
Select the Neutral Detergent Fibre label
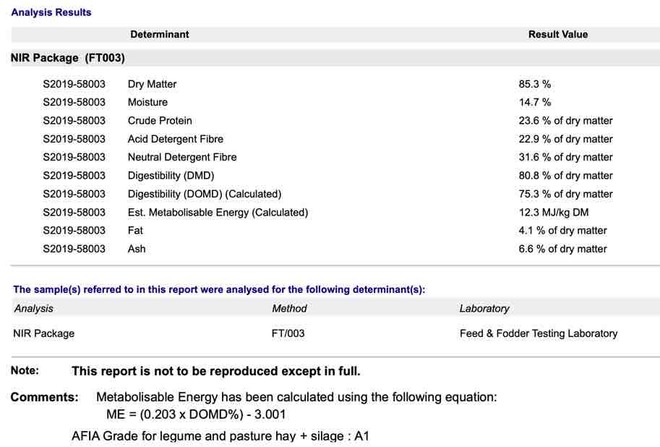click(x=182, y=157)
